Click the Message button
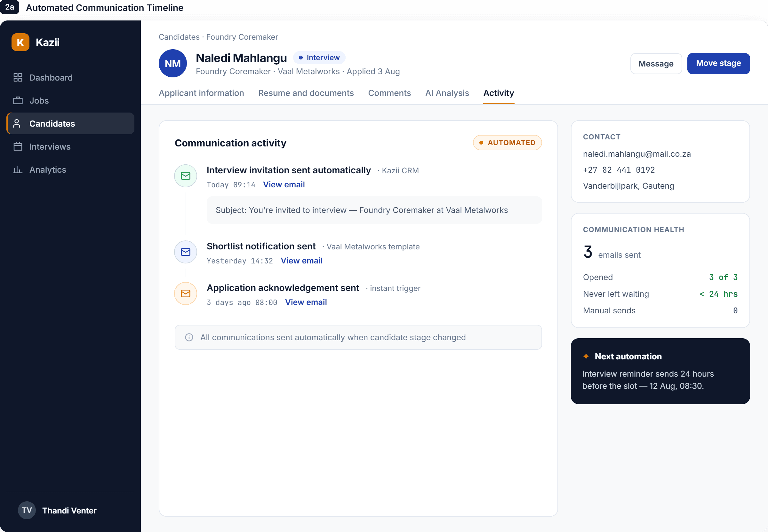Viewport: 768px width, 532px height. 656,63
